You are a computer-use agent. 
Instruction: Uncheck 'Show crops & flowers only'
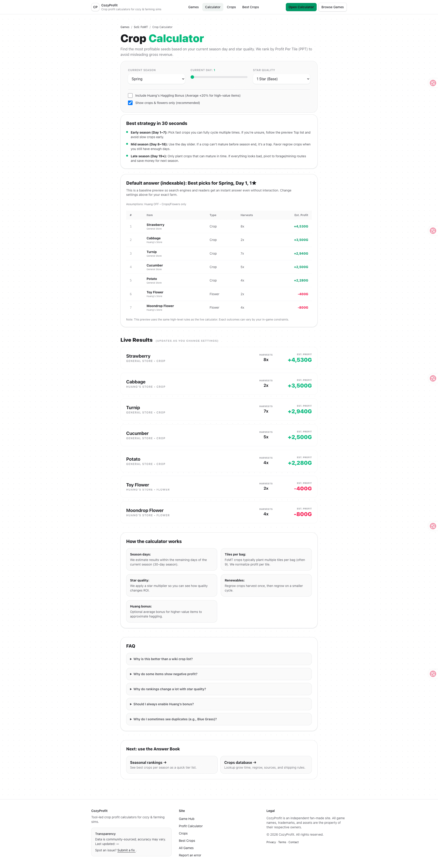[130, 103]
